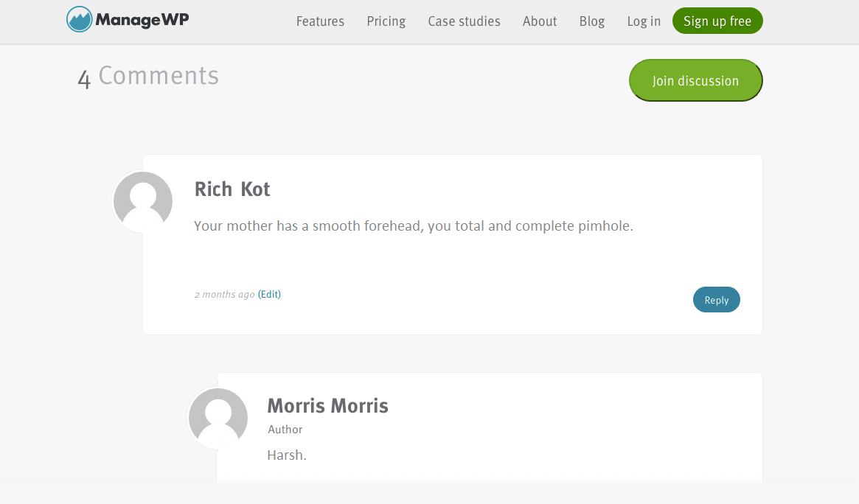
Task: Click the "2 months ago" comment timestamp
Action: (x=224, y=294)
